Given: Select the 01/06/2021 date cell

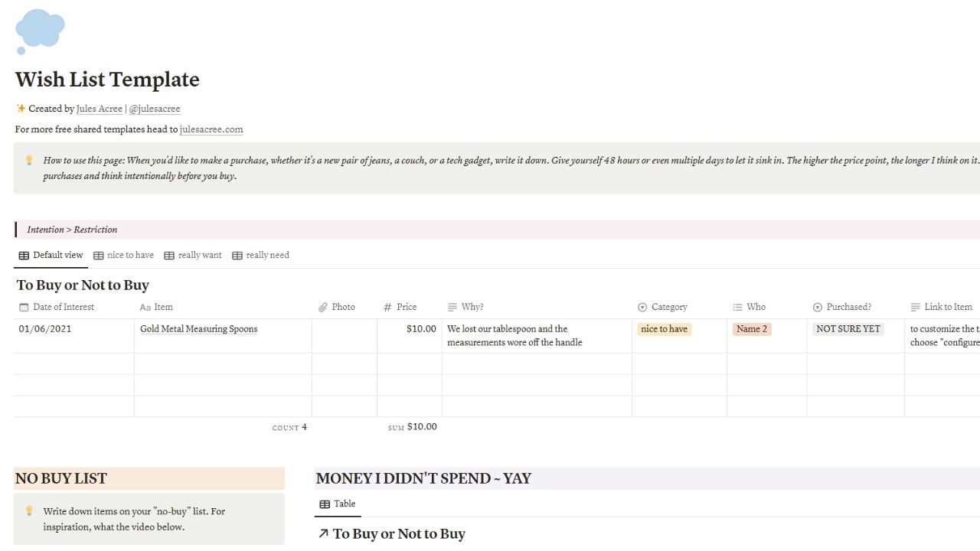Looking at the screenshot, I should coord(44,328).
